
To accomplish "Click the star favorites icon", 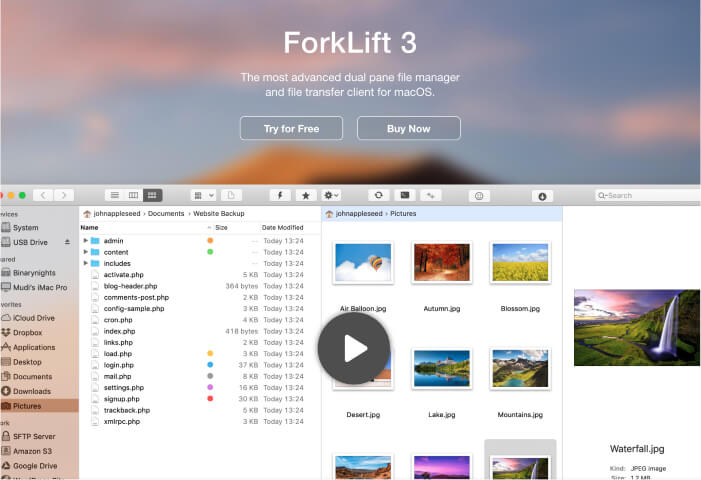I will pyautogui.click(x=306, y=195).
